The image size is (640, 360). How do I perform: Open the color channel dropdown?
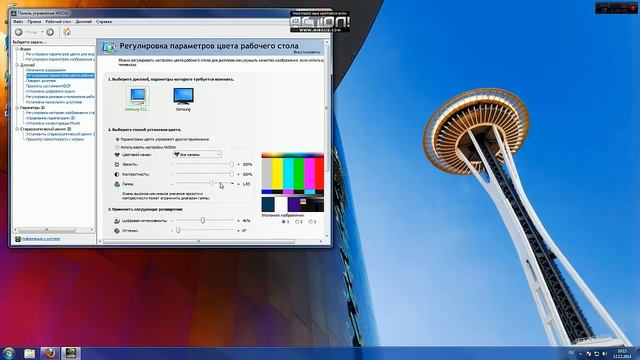click(197, 155)
